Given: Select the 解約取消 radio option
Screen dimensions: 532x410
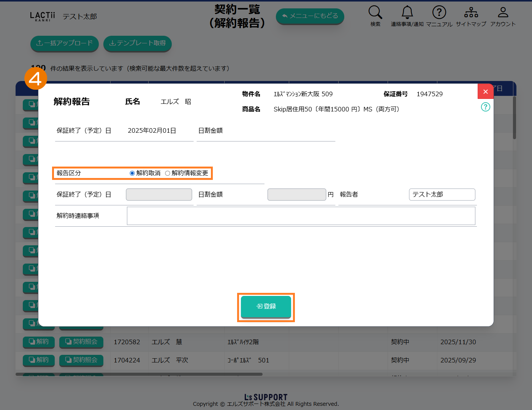Looking at the screenshot, I should [x=132, y=173].
